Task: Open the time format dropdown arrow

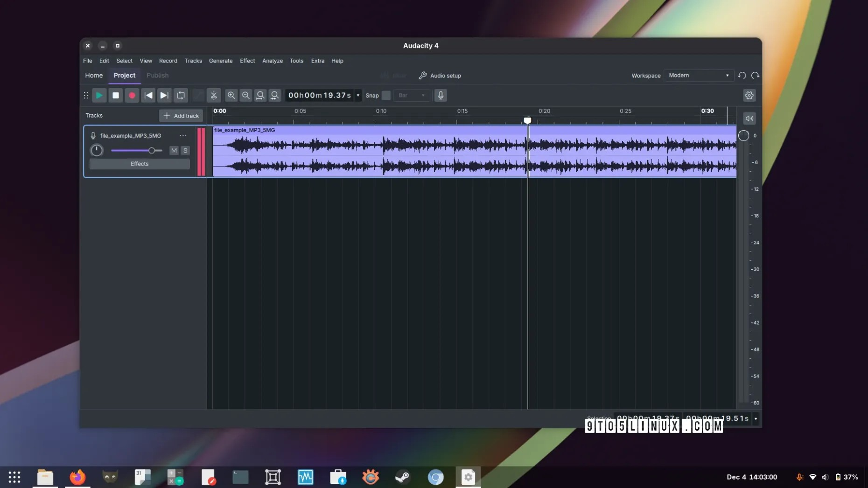Action: point(357,95)
